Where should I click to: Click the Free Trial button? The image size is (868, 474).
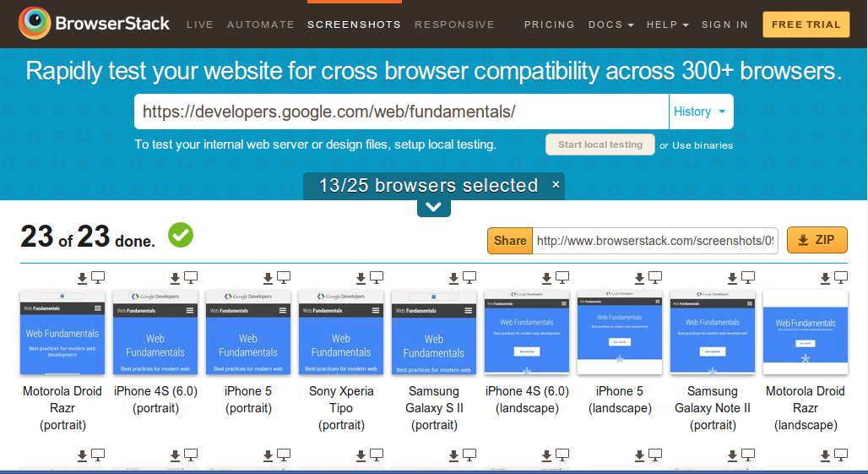pyautogui.click(x=806, y=25)
